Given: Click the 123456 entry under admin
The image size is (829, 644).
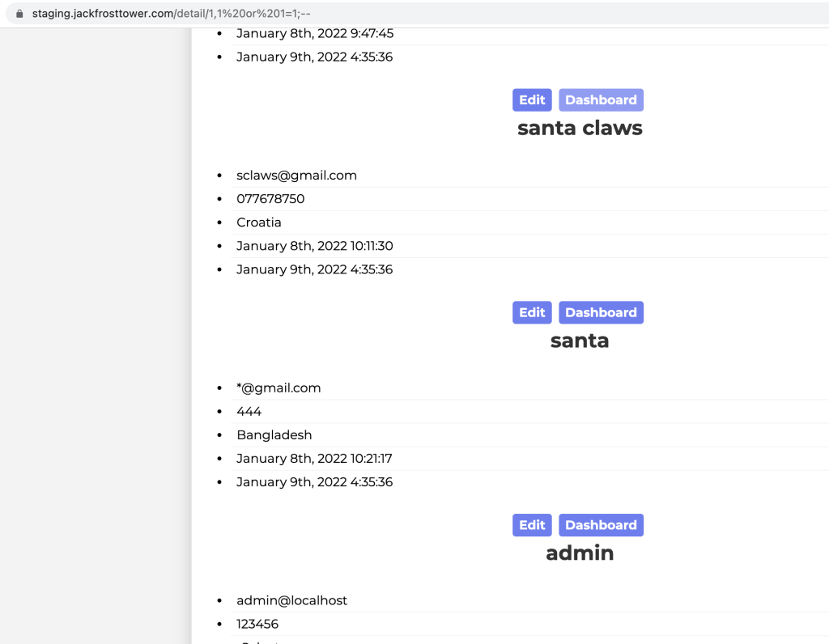Looking at the screenshot, I should (257, 624).
